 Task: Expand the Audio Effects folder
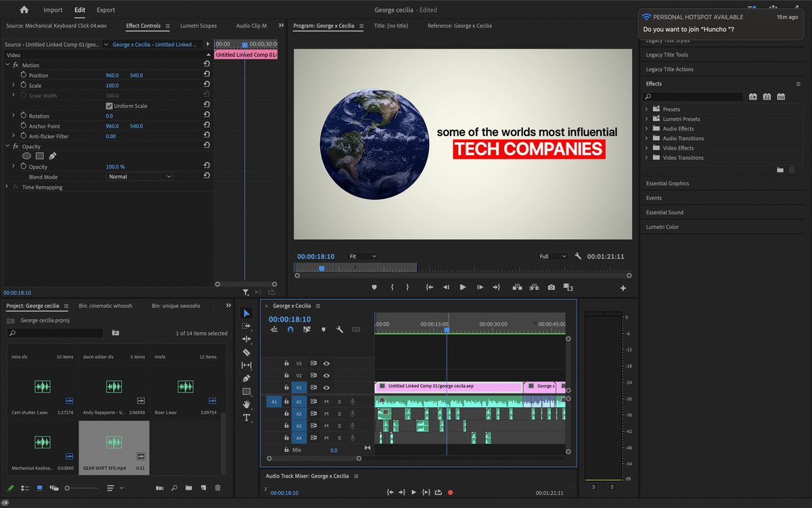(647, 129)
